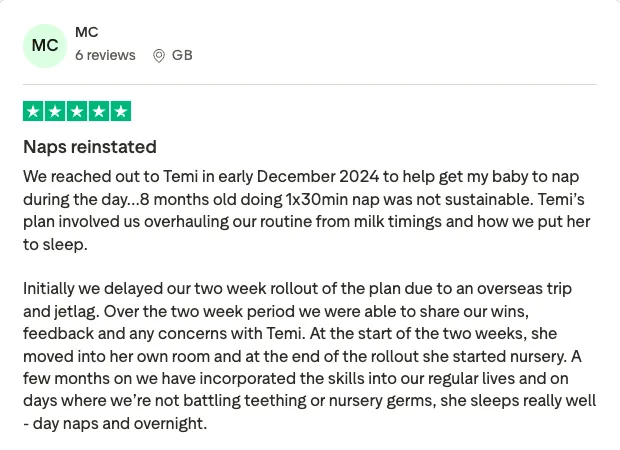Click the MC green avatar circle
The image size is (620, 450).
[45, 46]
